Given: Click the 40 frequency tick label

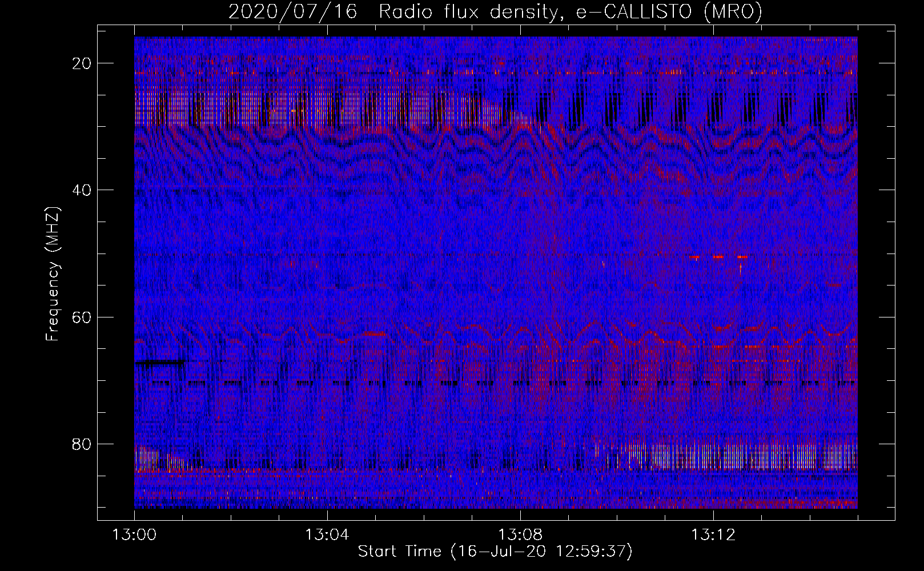Looking at the screenshot, I should coord(82,190).
